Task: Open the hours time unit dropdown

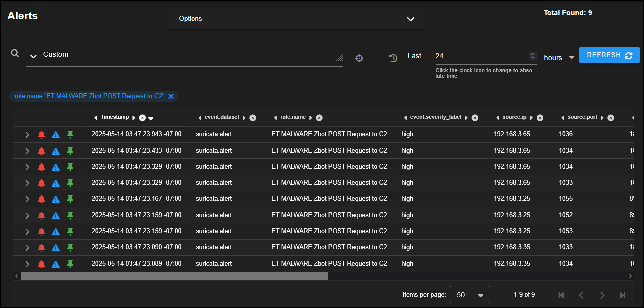Action: [x=571, y=58]
